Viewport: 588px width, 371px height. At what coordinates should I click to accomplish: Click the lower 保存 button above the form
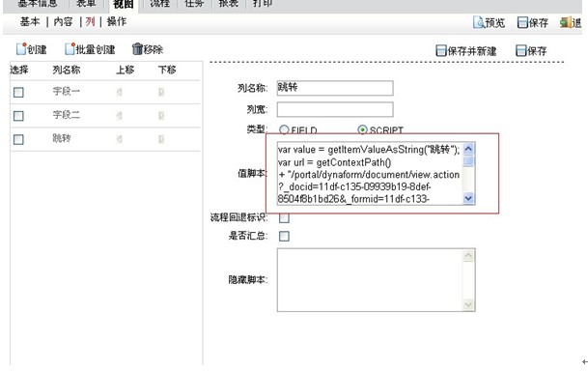coord(531,50)
